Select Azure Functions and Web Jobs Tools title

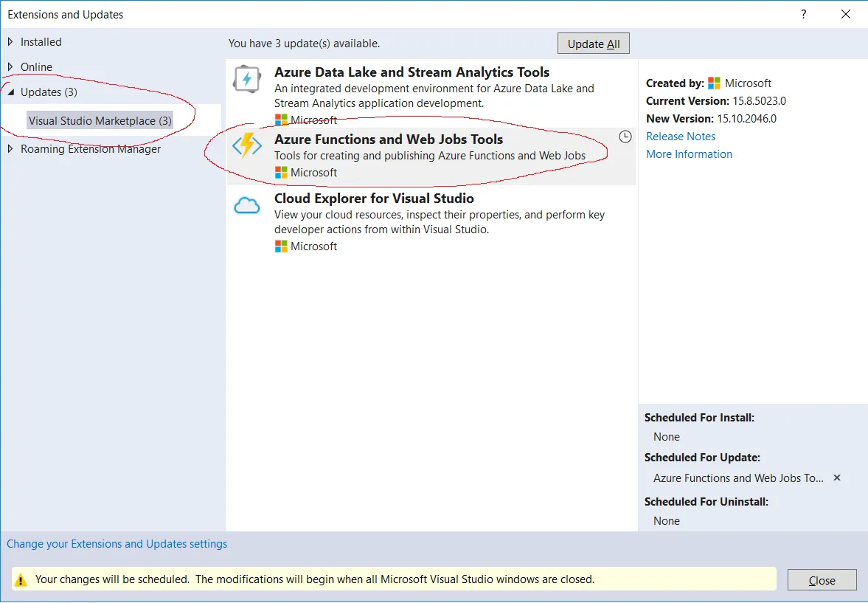[389, 139]
